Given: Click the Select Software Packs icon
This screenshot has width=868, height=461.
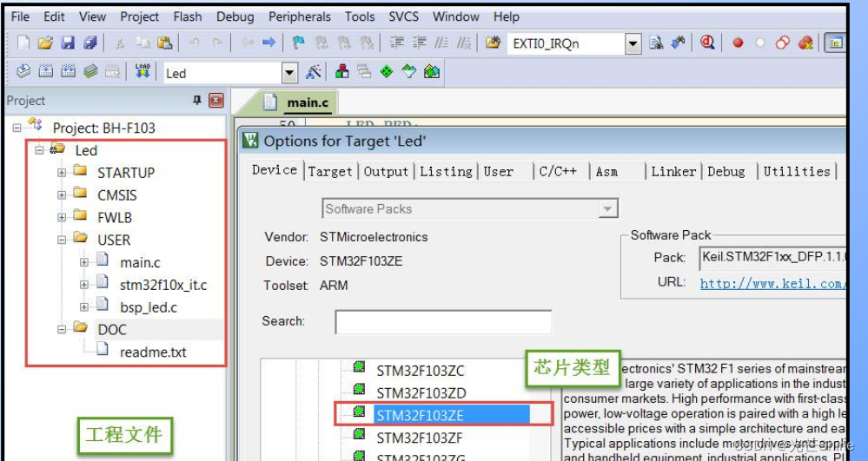Looking at the screenshot, I should 409,71.
